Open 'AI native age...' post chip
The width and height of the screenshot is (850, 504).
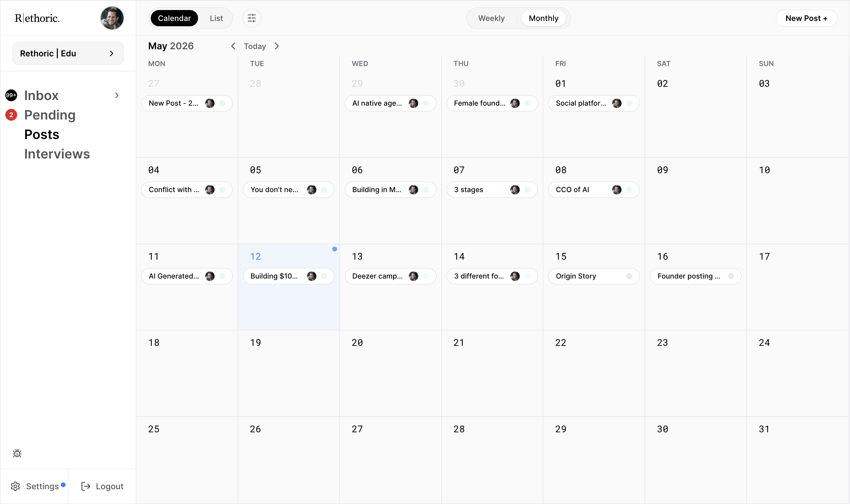click(x=390, y=103)
